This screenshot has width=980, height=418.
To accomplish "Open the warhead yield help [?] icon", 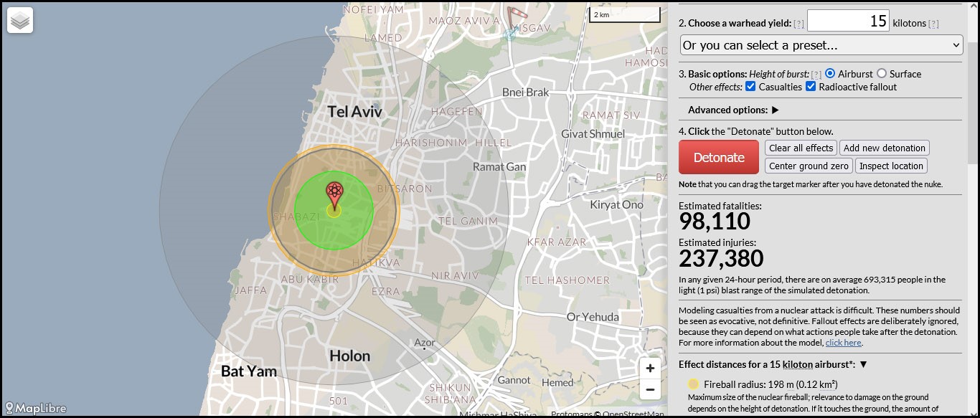I will (x=798, y=23).
